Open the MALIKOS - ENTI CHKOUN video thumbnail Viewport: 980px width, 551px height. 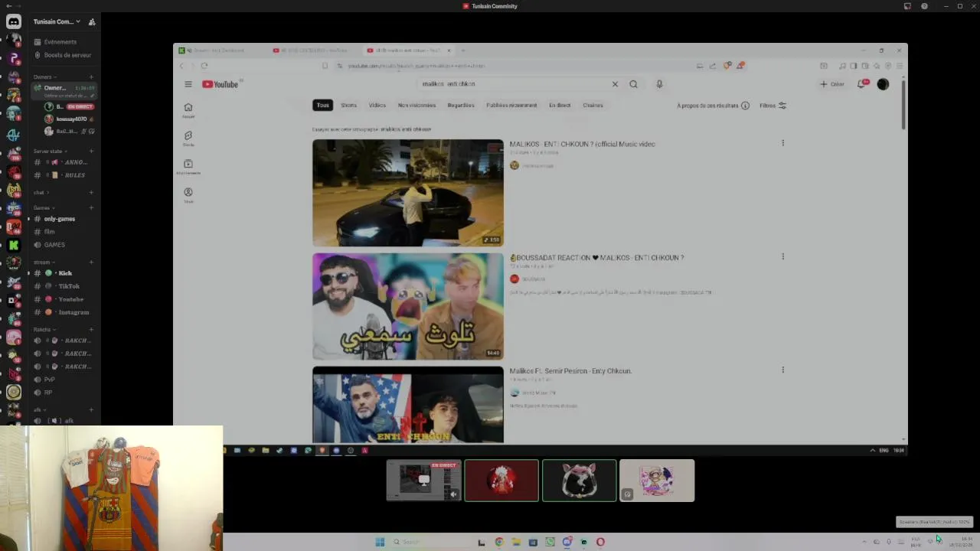point(408,193)
